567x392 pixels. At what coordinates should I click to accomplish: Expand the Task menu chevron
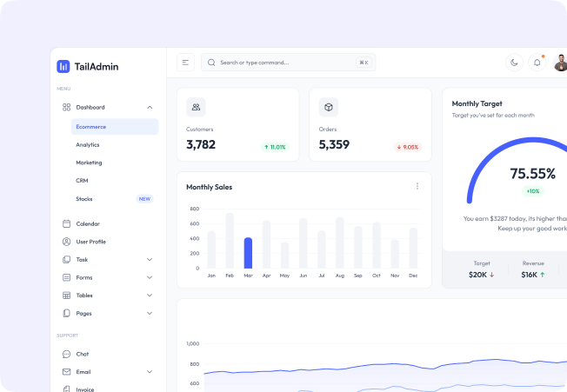point(150,260)
